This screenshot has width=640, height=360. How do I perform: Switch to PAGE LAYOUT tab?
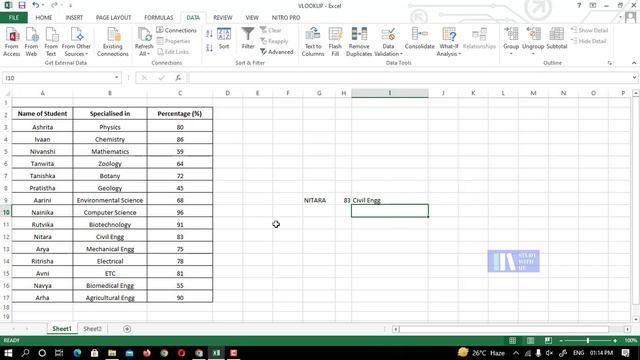113,18
